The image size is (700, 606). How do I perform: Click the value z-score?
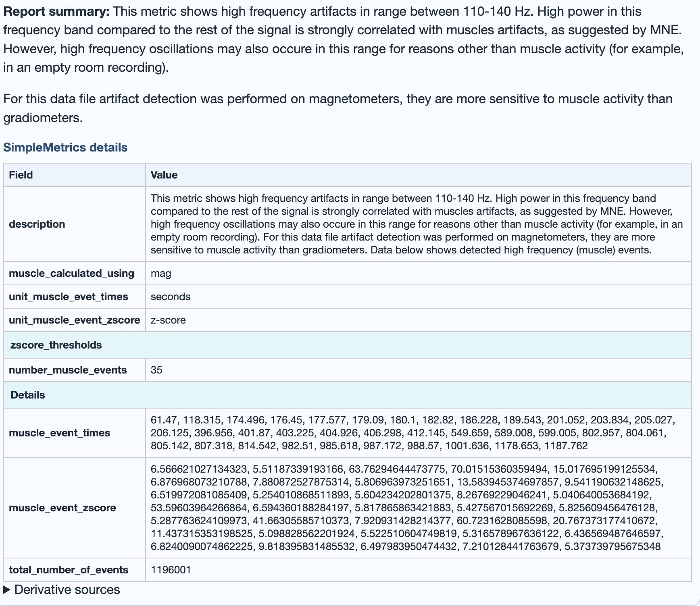click(168, 320)
